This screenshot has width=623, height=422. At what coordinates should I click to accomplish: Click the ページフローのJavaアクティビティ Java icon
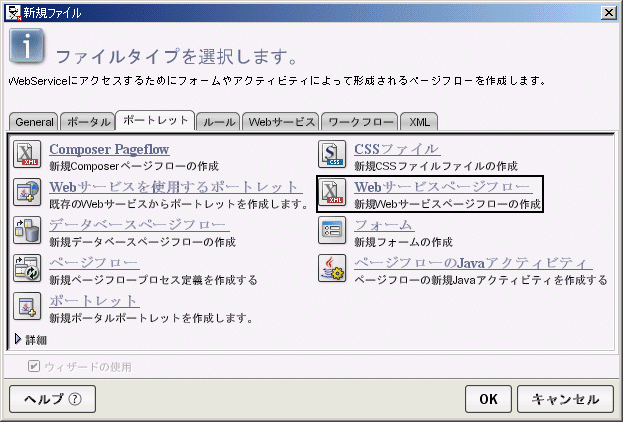pos(332,269)
